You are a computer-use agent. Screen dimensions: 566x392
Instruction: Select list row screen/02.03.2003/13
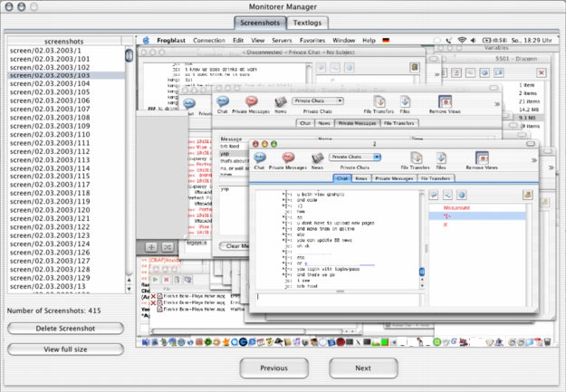tap(66, 286)
